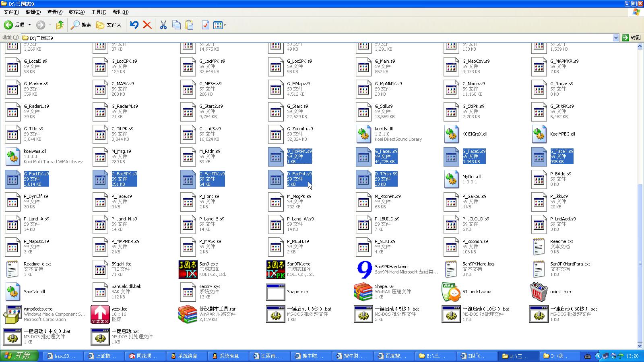Click the red Delete X toolbar icon
Screen dimensions: 644x362
click(x=147, y=25)
